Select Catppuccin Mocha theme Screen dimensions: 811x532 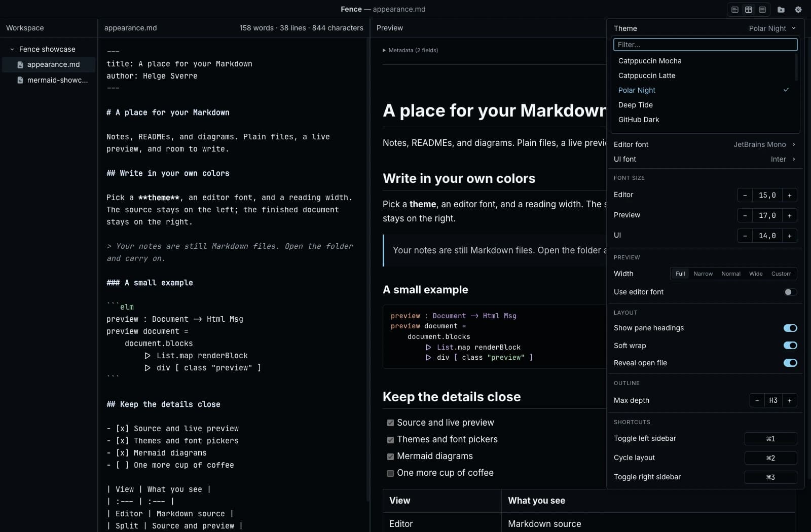pos(704,61)
